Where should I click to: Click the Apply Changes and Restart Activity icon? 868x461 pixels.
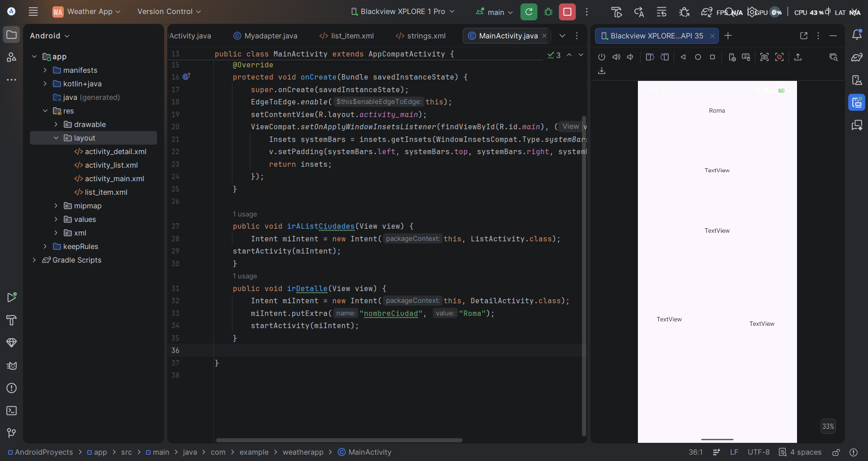tap(639, 12)
